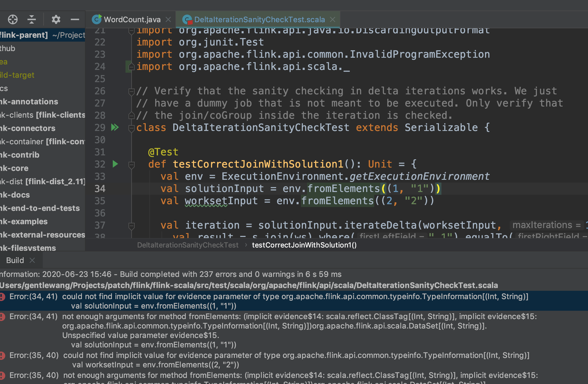This screenshot has width=588, height=384.
Task: Select testCorrectJoinWithSolution1() breadcrumb
Action: 304,245
